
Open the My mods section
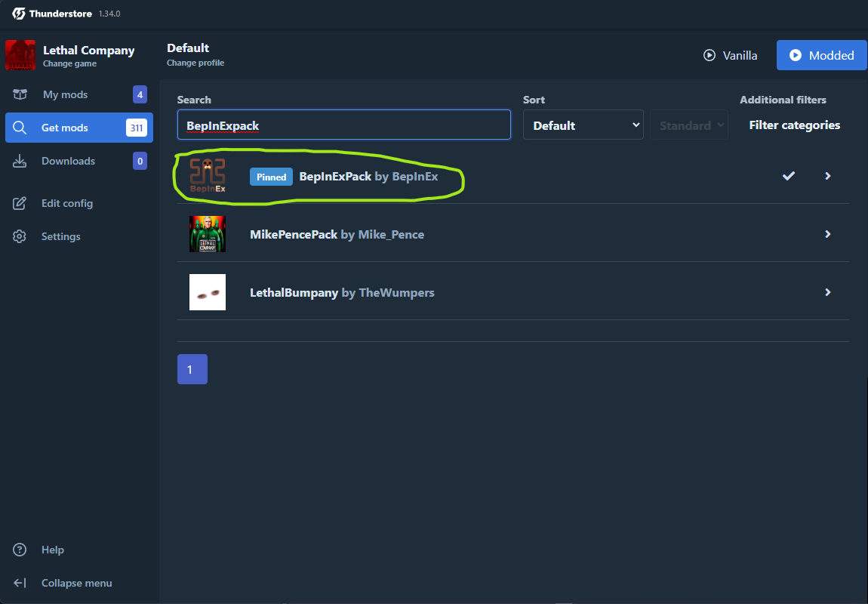(x=79, y=94)
